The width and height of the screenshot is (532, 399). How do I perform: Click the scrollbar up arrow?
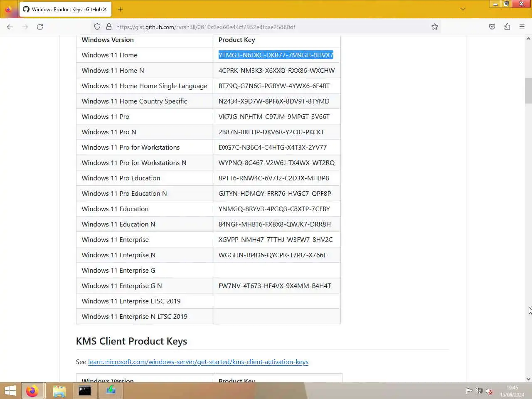pos(528,39)
